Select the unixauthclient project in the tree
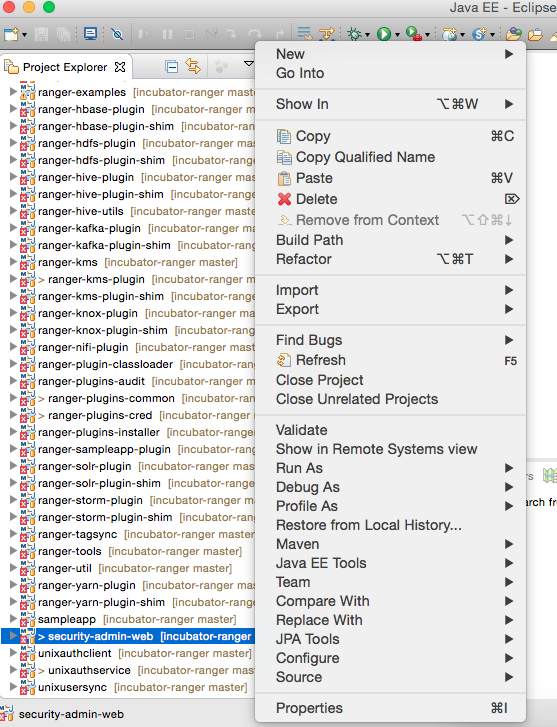 click(x=75, y=653)
